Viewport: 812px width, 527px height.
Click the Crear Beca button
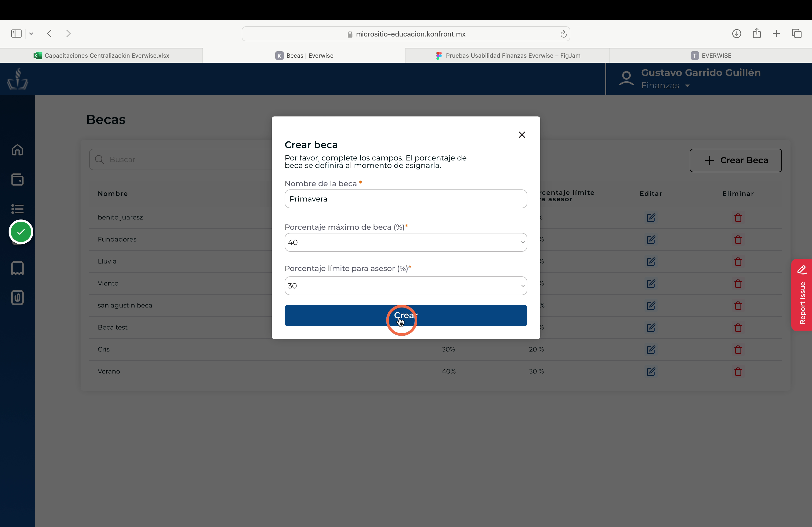coord(735,160)
